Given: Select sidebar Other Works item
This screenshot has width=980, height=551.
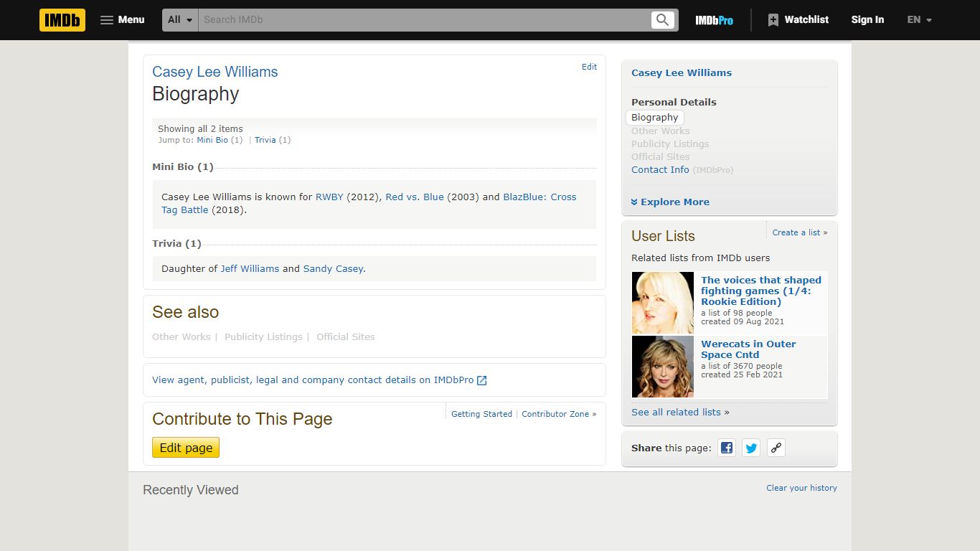Looking at the screenshot, I should pyautogui.click(x=661, y=131).
